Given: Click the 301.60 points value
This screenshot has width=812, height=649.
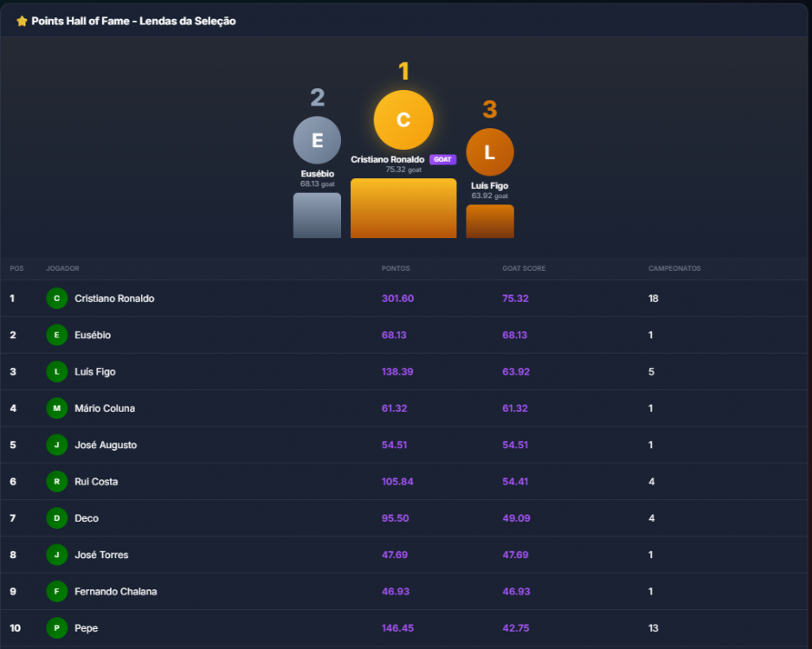Looking at the screenshot, I should [397, 298].
